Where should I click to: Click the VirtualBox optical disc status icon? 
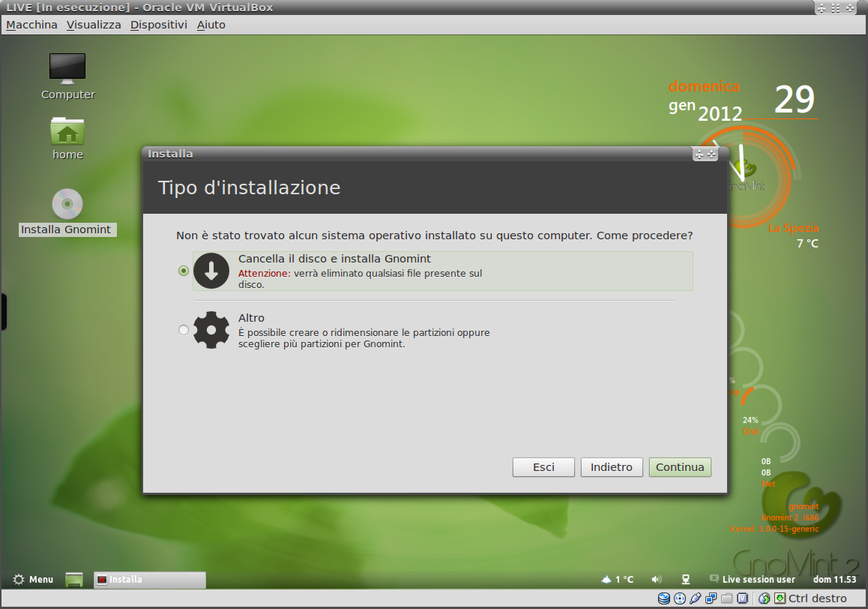coord(680,598)
